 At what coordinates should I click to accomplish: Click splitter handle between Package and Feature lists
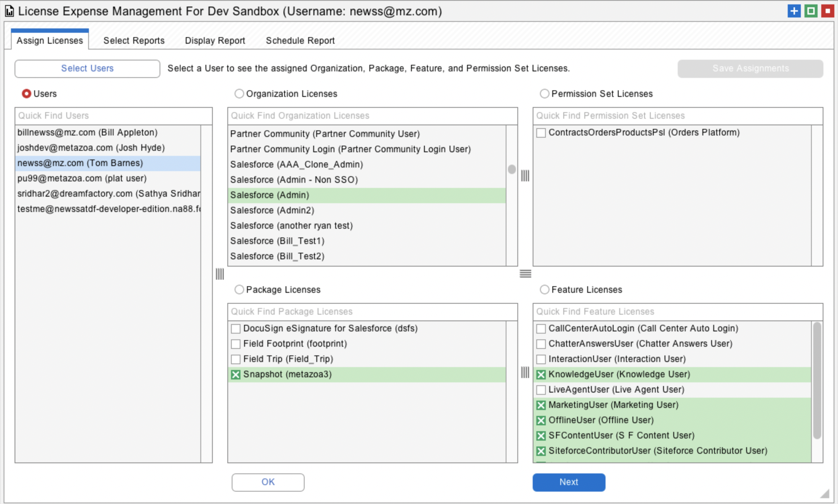(525, 372)
